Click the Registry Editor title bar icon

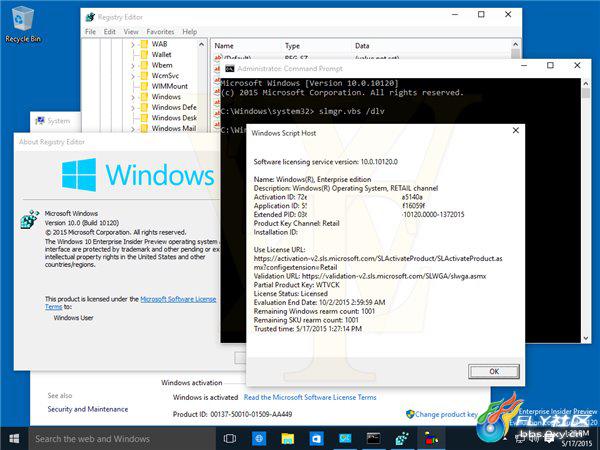pos(90,17)
